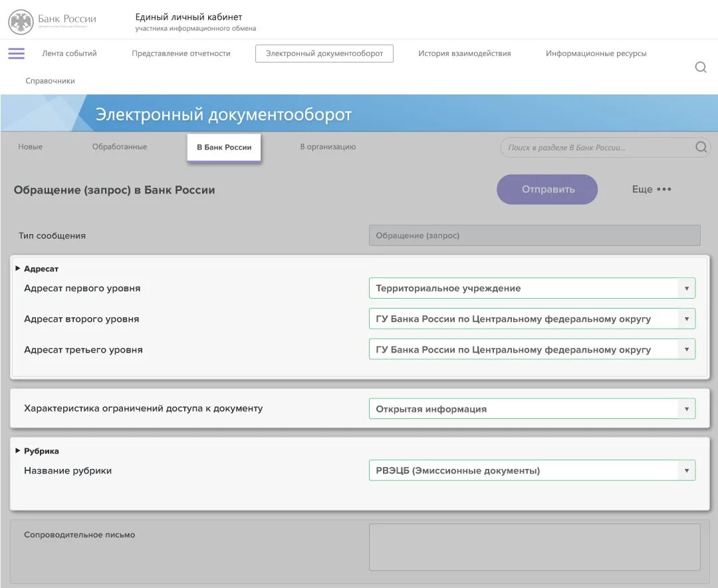
Task: Open Адресат второго уровня dropdown
Action: (532, 319)
